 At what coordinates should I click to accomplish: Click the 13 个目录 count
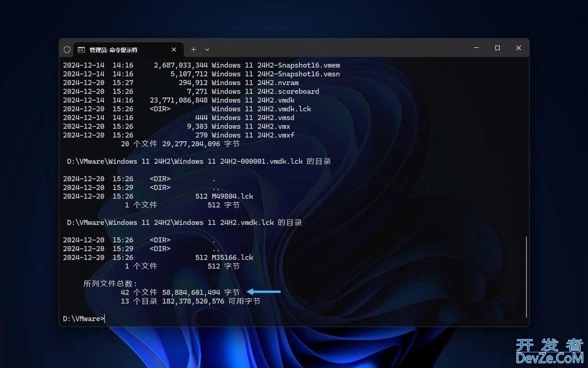[139, 301]
